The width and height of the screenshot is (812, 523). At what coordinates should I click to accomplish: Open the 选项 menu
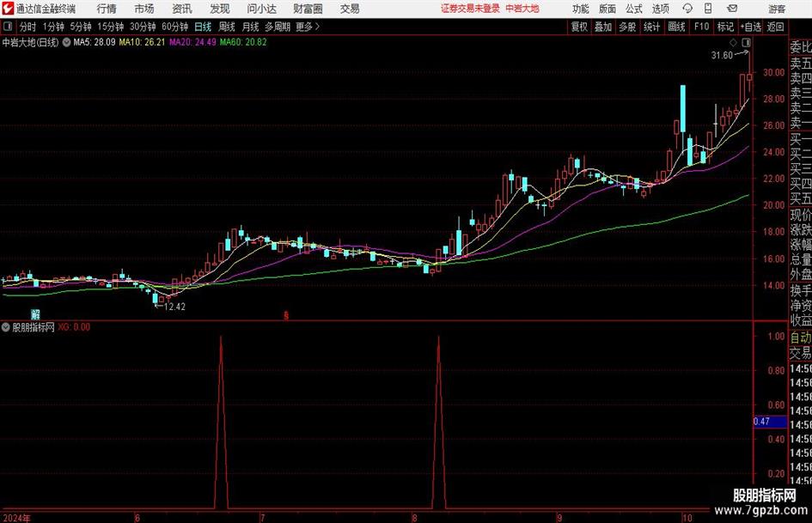tap(660, 9)
